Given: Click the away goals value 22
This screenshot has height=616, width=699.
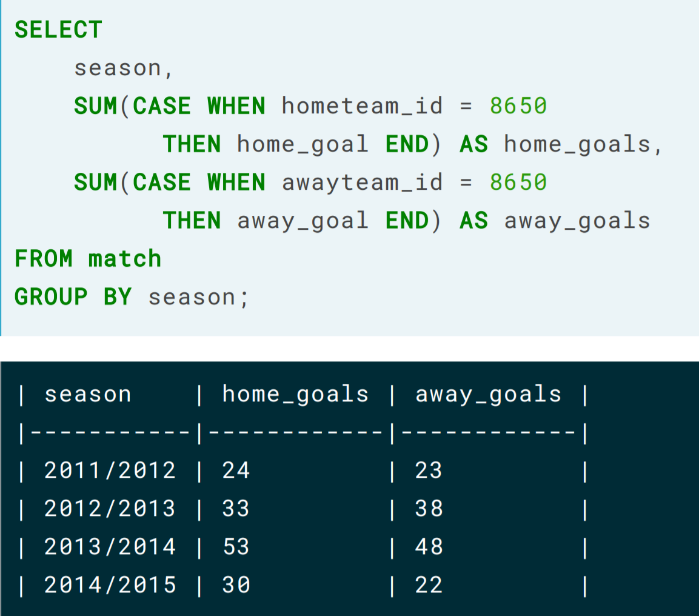Looking at the screenshot, I should [429, 585].
